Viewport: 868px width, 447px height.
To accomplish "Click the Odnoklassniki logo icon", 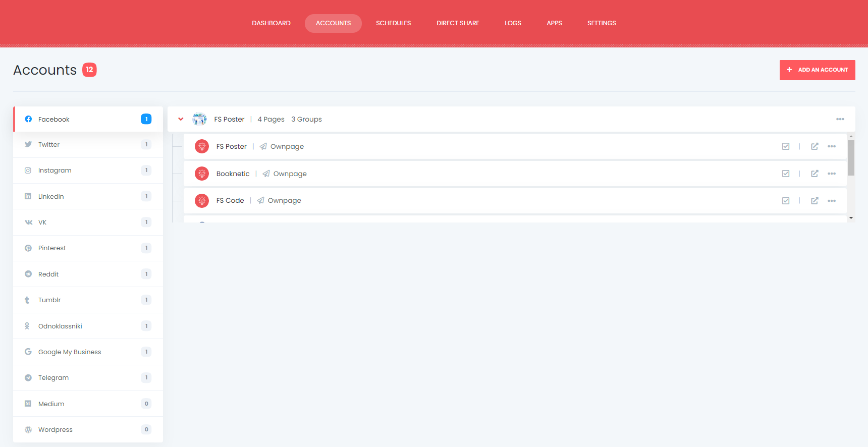I will click(x=27, y=326).
